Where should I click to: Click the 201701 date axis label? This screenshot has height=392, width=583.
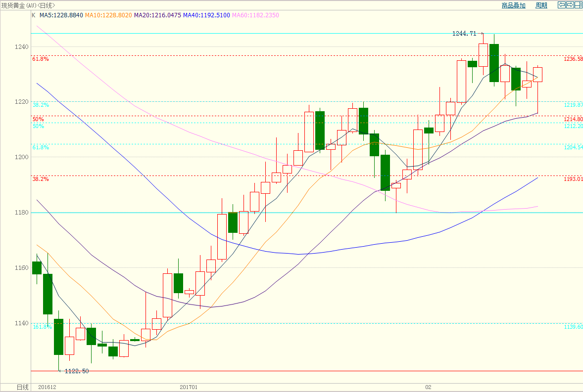click(x=189, y=387)
